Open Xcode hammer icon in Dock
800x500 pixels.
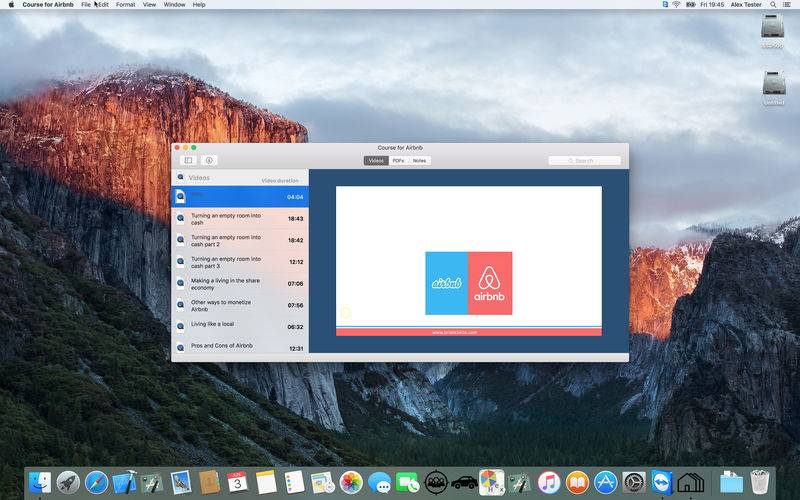click(x=124, y=482)
